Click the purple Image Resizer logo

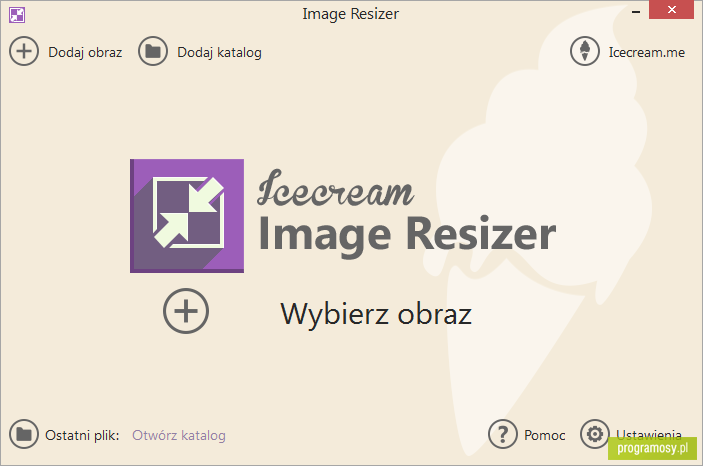coord(187,216)
